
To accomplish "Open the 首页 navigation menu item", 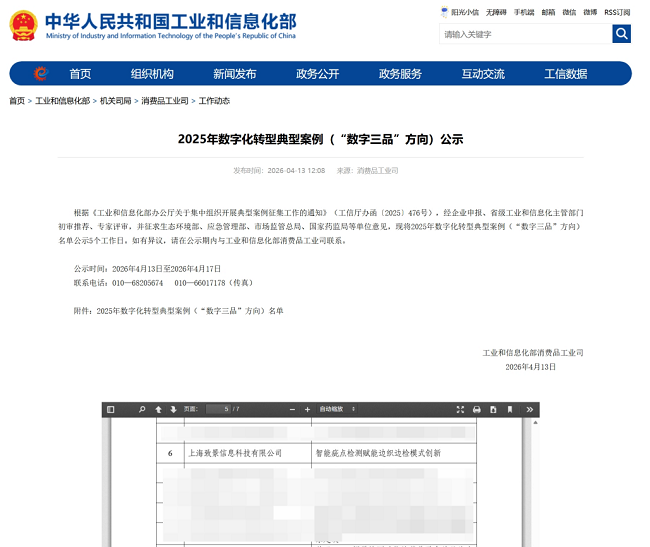I will [x=80, y=74].
